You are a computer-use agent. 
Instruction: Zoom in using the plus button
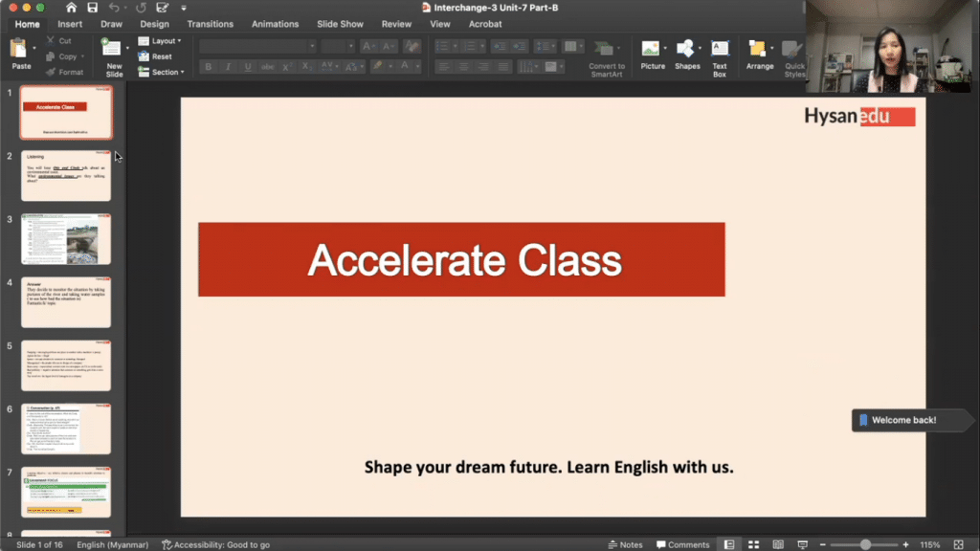point(905,544)
